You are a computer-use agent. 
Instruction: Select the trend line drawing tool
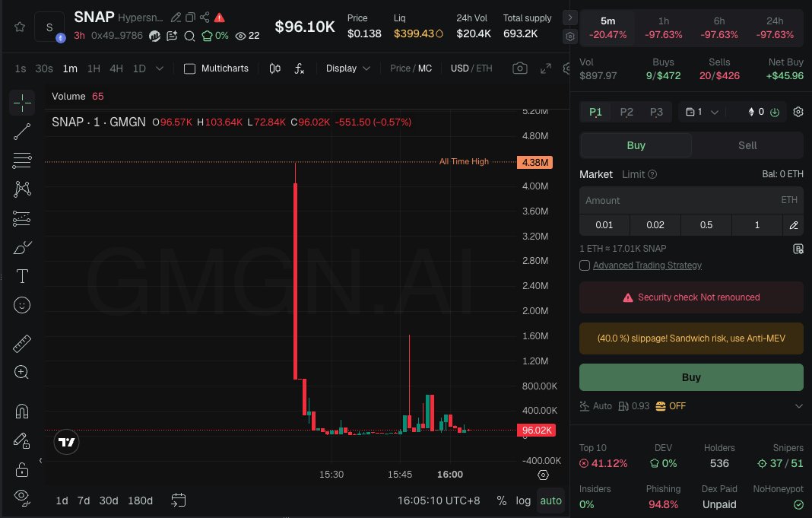pyautogui.click(x=22, y=132)
